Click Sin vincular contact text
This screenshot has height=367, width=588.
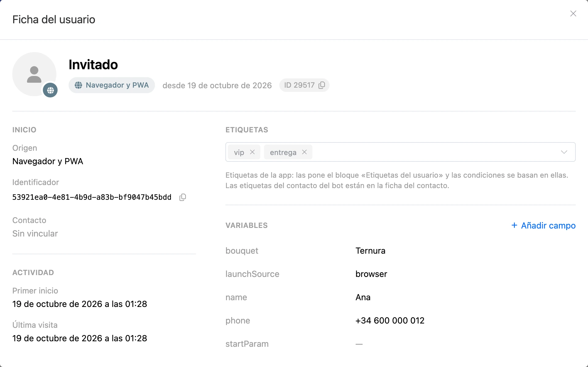(x=35, y=233)
